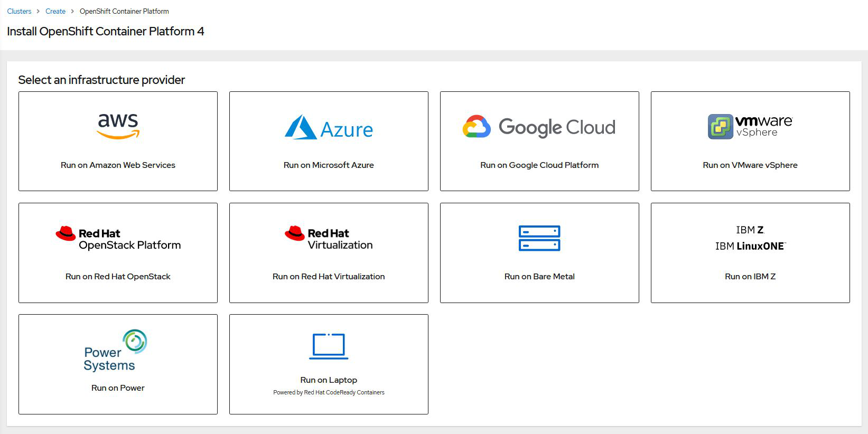Click Run on Google Cloud Platform label

tap(539, 165)
